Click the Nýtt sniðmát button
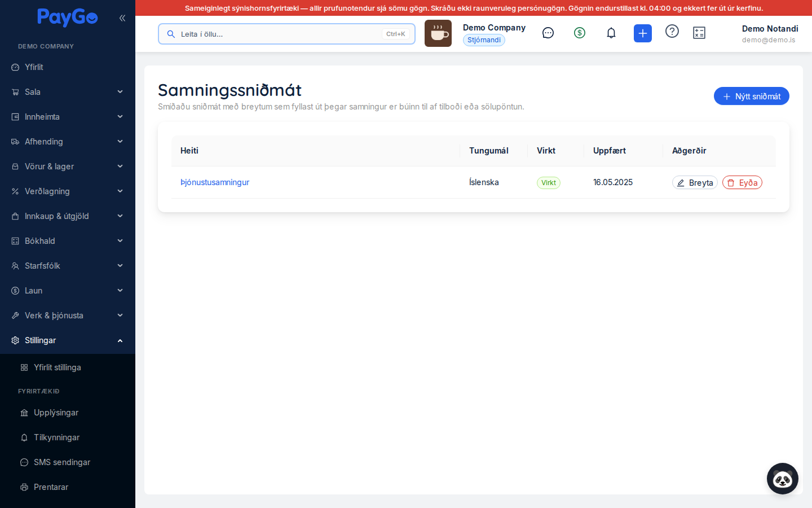 pyautogui.click(x=752, y=96)
